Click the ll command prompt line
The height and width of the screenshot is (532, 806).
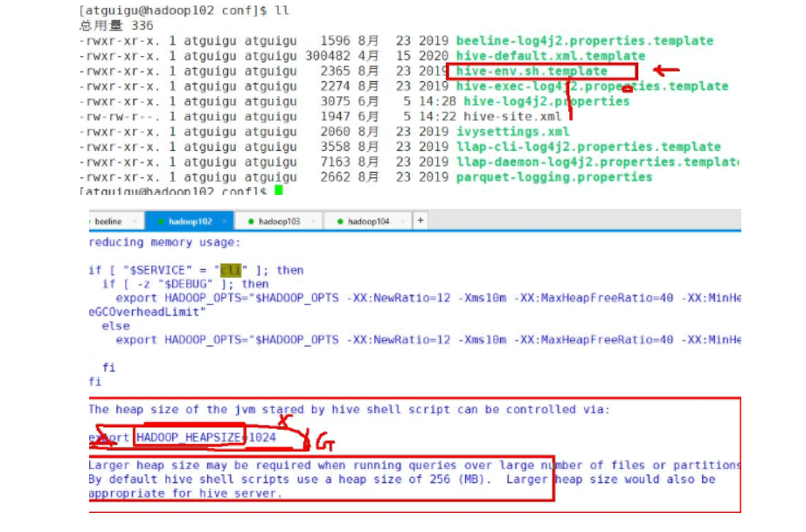coord(184,10)
